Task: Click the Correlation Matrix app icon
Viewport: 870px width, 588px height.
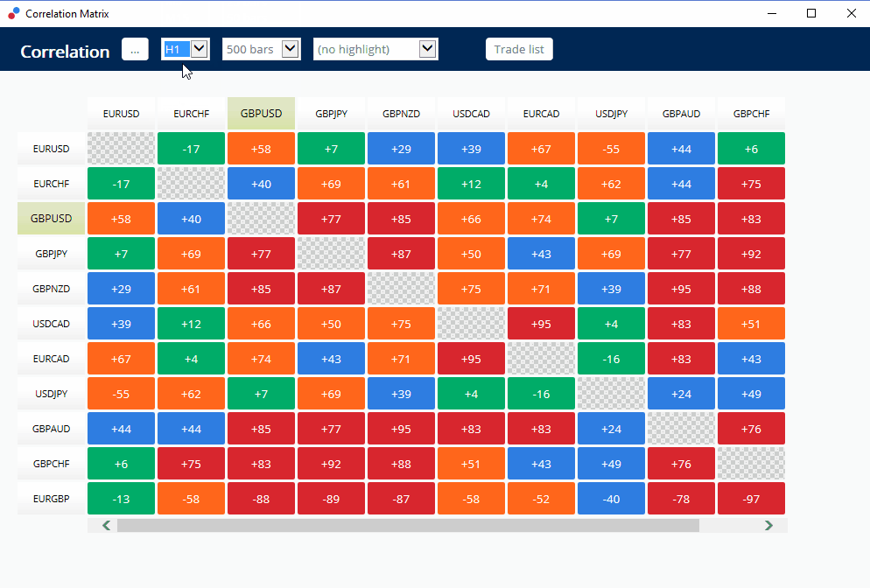Action: [13, 13]
